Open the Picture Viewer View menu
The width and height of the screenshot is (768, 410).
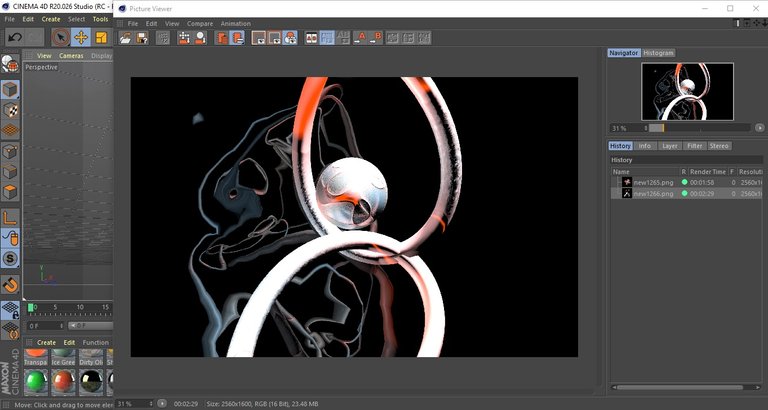pyautogui.click(x=172, y=24)
